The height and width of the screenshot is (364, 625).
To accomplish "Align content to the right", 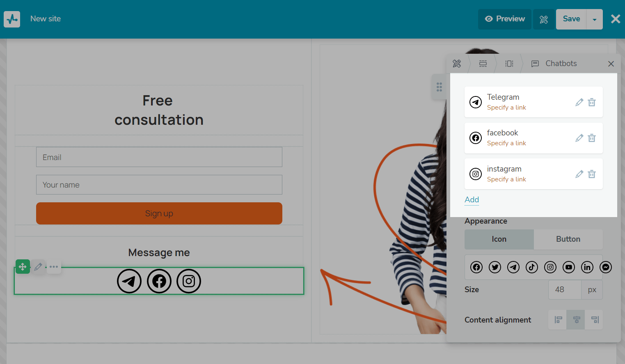I will [595, 320].
